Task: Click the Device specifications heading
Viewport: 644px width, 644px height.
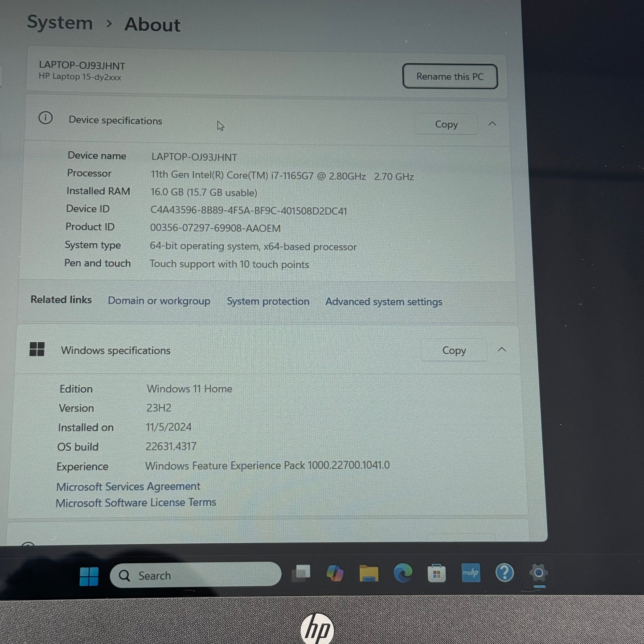Action: click(115, 121)
